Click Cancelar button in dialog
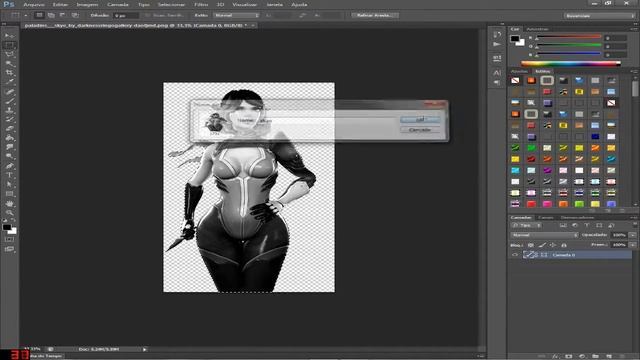This screenshot has height=360, width=640. [420, 130]
